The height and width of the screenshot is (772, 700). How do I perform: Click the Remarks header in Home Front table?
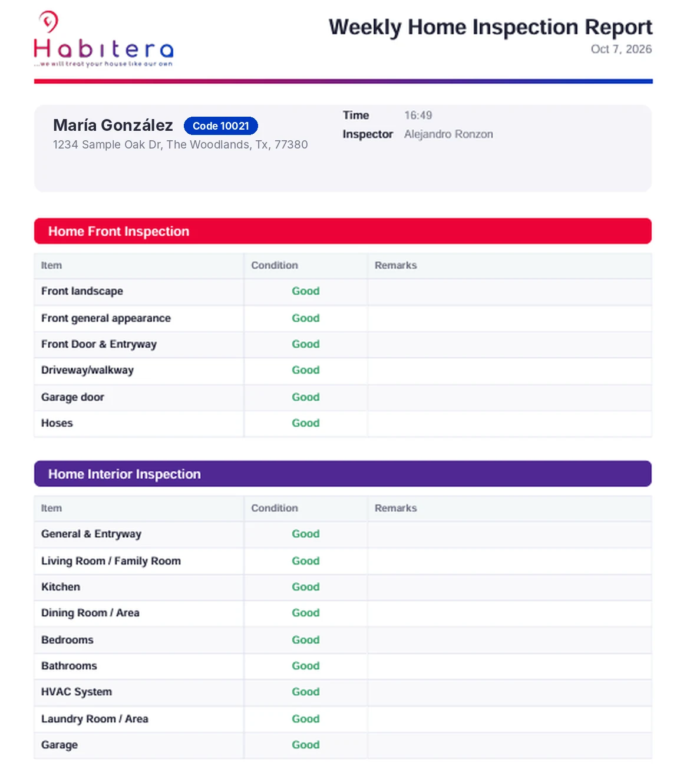[x=396, y=265]
